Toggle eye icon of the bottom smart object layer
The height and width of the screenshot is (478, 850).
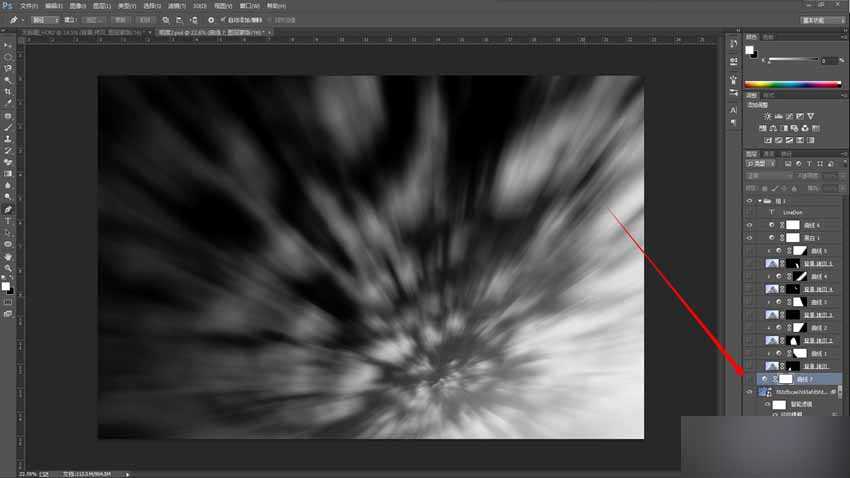pos(750,393)
